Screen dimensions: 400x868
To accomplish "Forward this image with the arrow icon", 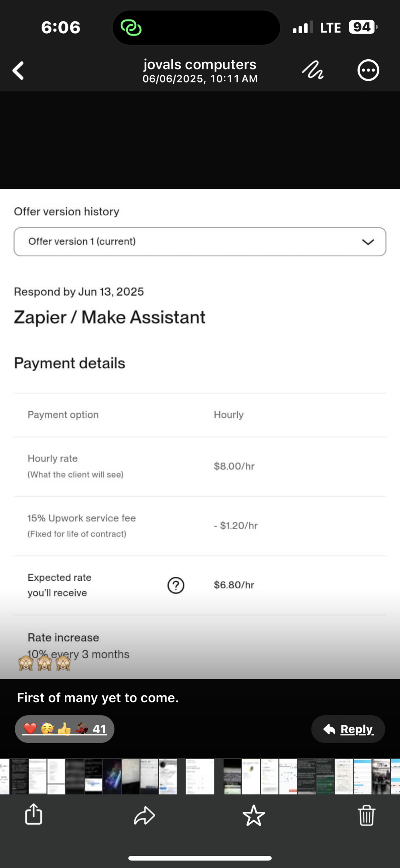I will coord(144,815).
